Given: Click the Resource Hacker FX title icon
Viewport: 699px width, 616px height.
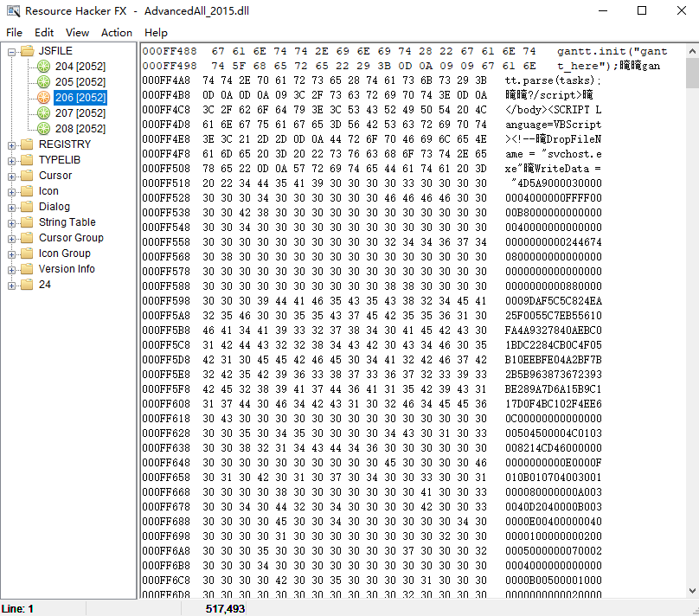Looking at the screenshot, I should pos(13,10).
